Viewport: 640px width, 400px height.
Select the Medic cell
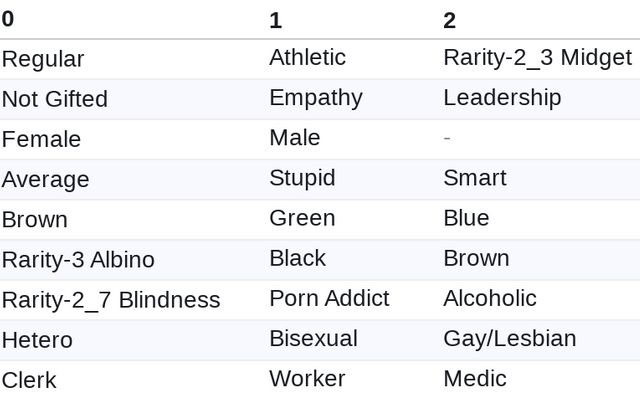pyautogui.click(x=475, y=378)
